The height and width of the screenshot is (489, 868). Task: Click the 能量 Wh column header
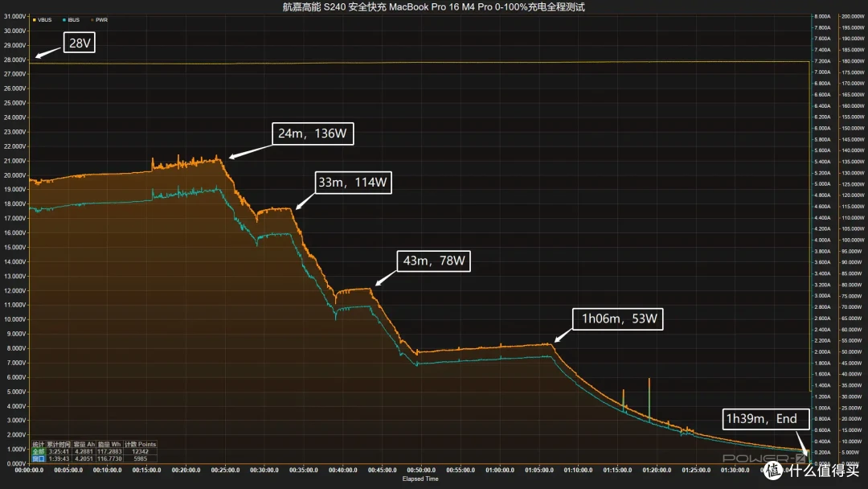pyautogui.click(x=109, y=444)
